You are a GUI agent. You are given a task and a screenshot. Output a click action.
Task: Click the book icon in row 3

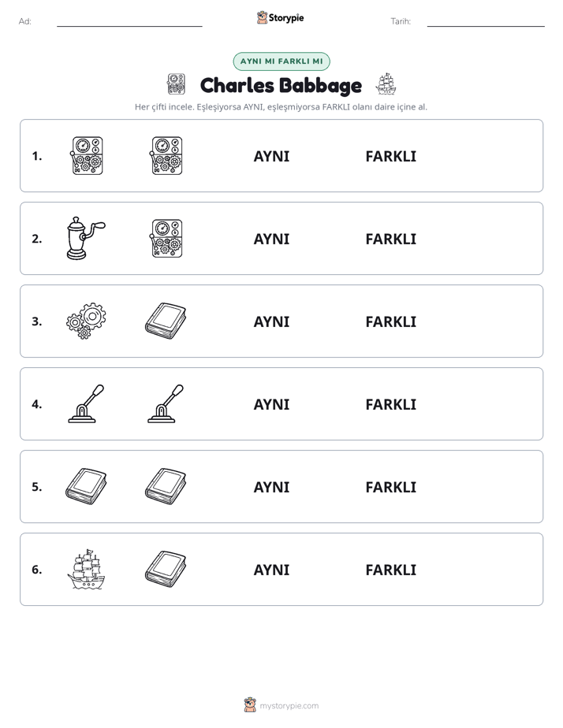click(166, 321)
